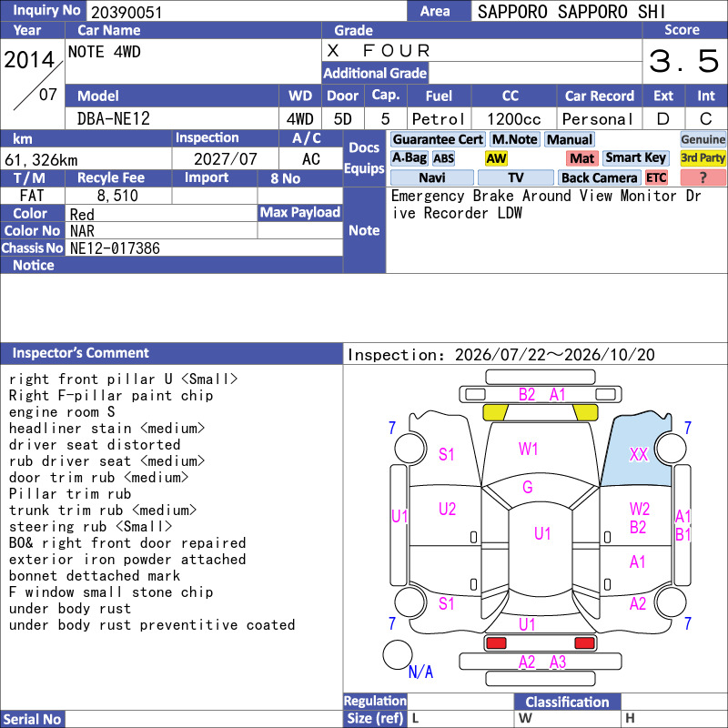The image size is (728, 728).
Task: Select the Smart Key badge
Action: [635, 158]
